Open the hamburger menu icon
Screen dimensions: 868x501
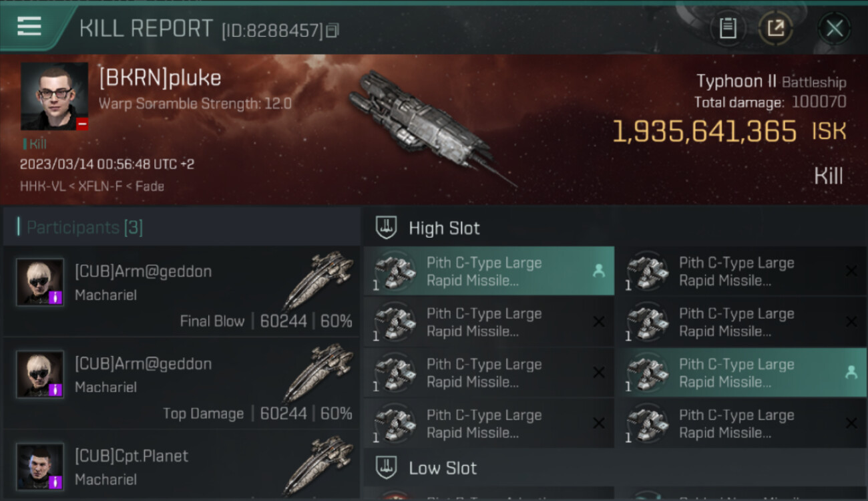(x=29, y=27)
